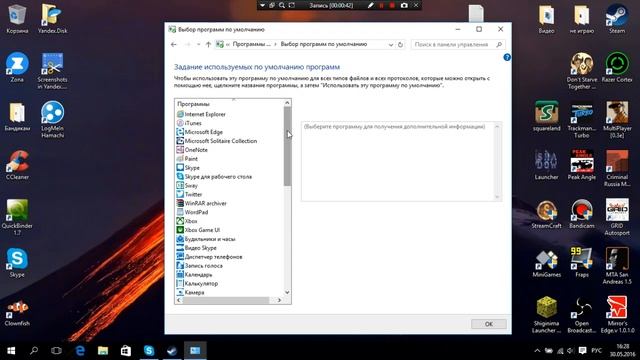Activate the pencil drawing tool in recorder

[371, 5]
